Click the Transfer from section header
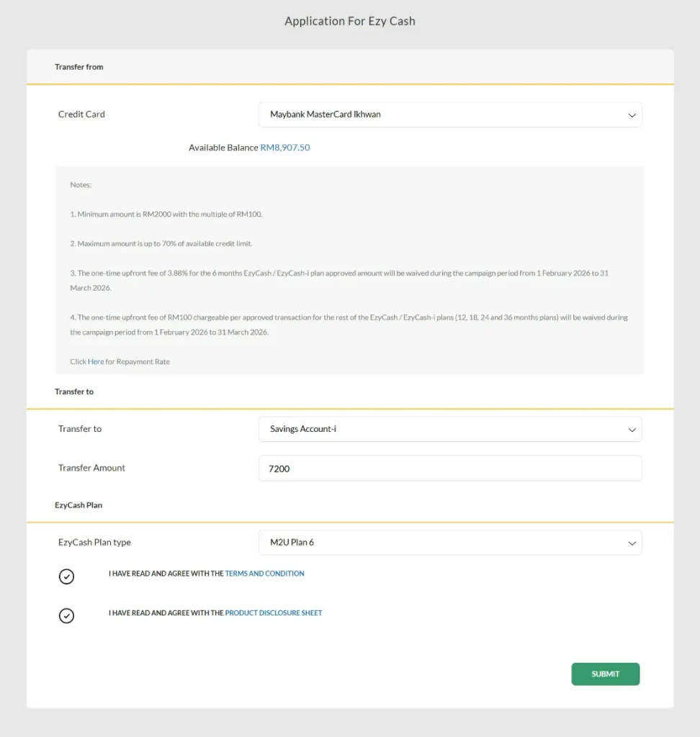The height and width of the screenshot is (737, 700). click(x=79, y=67)
